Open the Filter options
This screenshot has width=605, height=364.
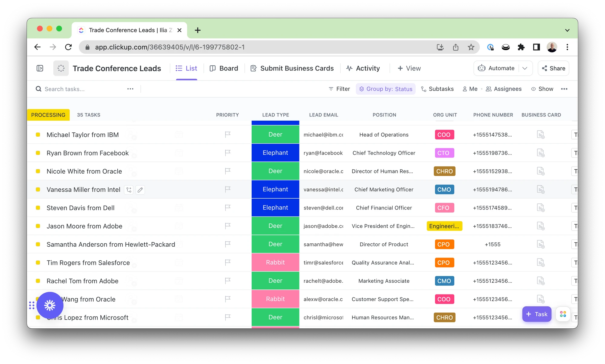[339, 89]
